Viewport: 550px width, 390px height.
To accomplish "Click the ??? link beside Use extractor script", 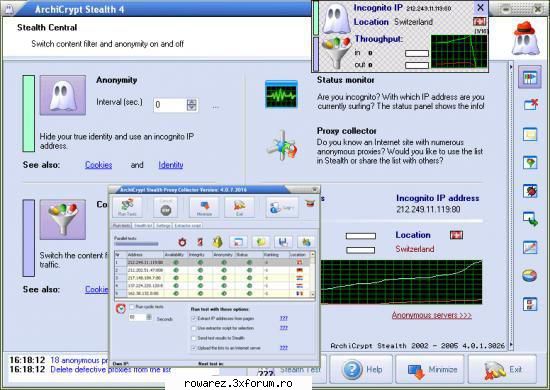I will [284, 328].
